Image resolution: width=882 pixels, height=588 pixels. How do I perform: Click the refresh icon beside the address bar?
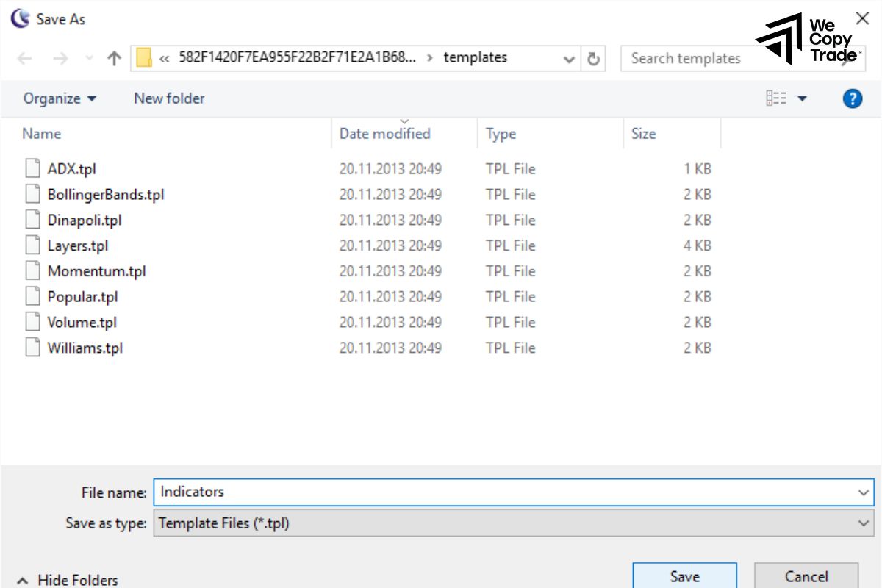point(592,58)
